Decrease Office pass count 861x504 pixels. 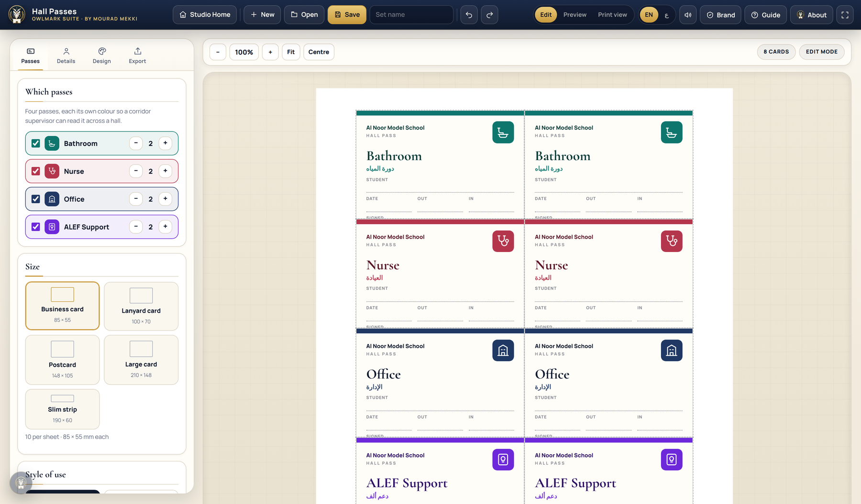point(136,198)
